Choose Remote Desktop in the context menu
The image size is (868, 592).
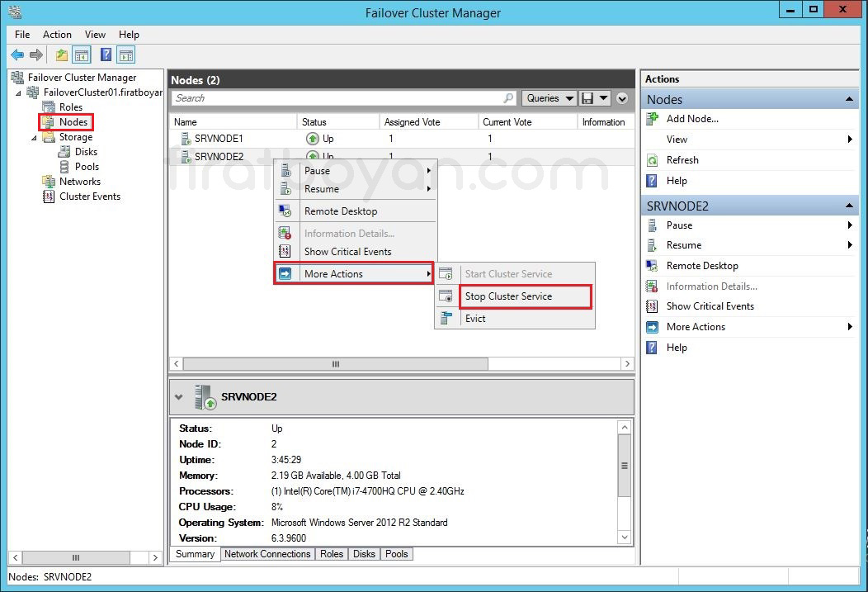(356, 211)
